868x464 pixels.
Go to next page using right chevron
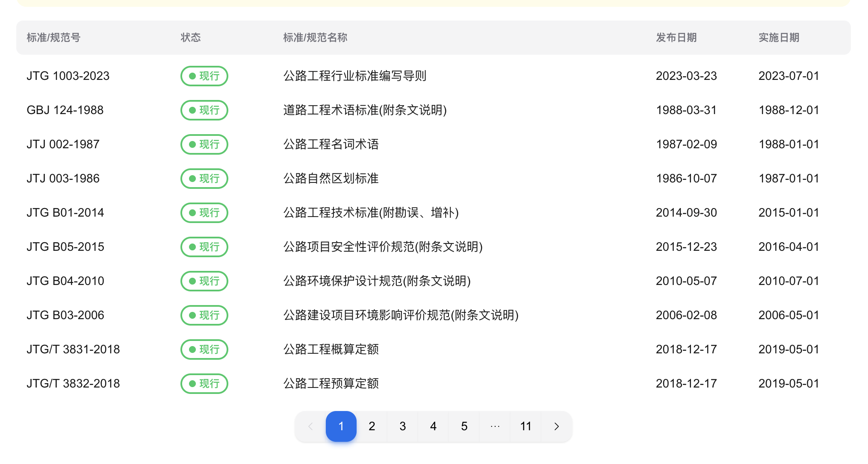[x=556, y=426]
